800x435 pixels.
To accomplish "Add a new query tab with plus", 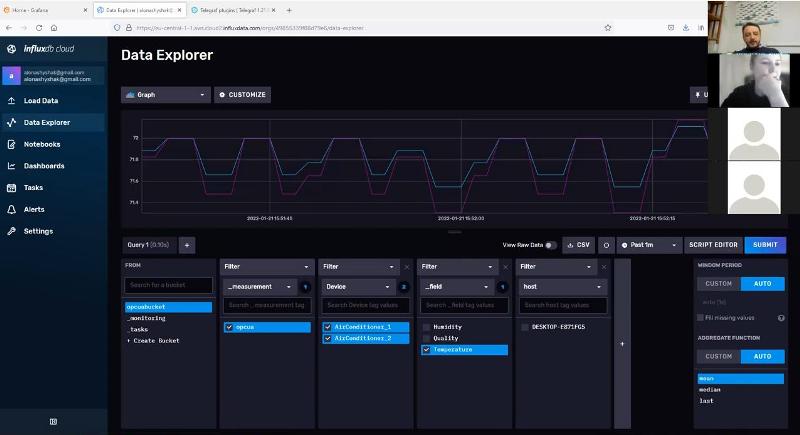I will (x=187, y=245).
